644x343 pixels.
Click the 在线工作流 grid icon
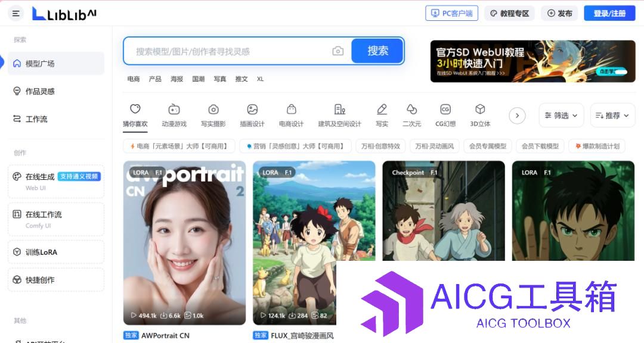click(17, 214)
